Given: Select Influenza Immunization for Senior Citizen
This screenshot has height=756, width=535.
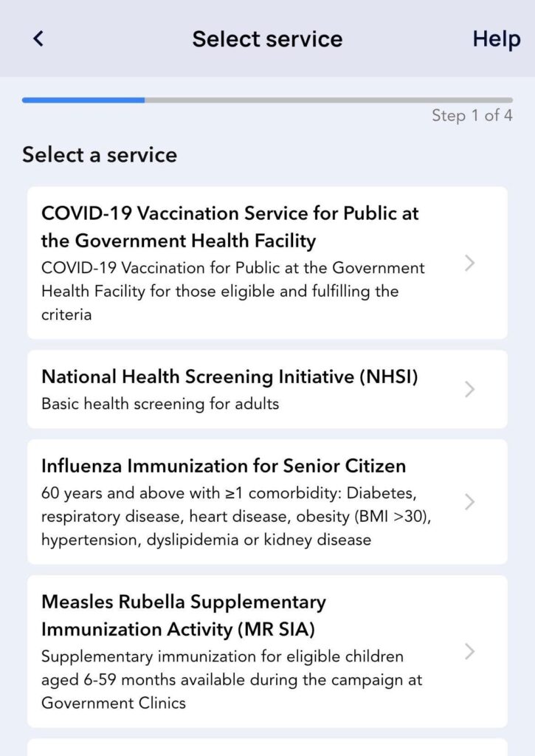Looking at the screenshot, I should tap(224, 466).
